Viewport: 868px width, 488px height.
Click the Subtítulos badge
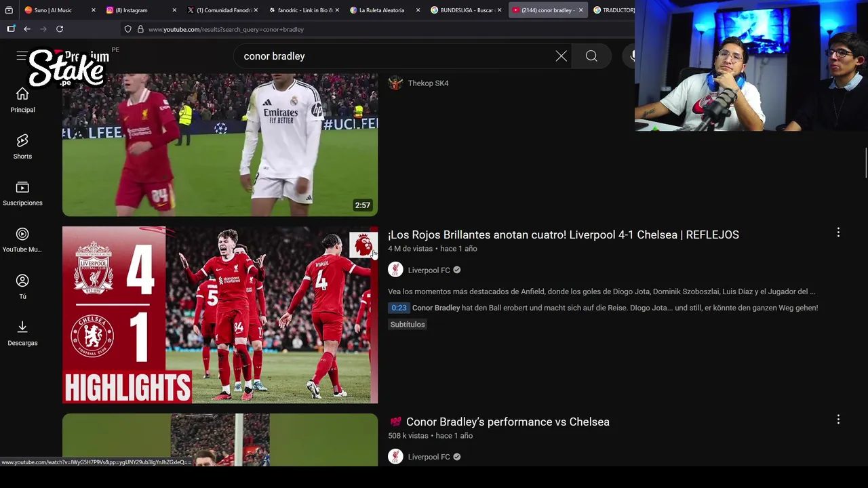(x=408, y=325)
